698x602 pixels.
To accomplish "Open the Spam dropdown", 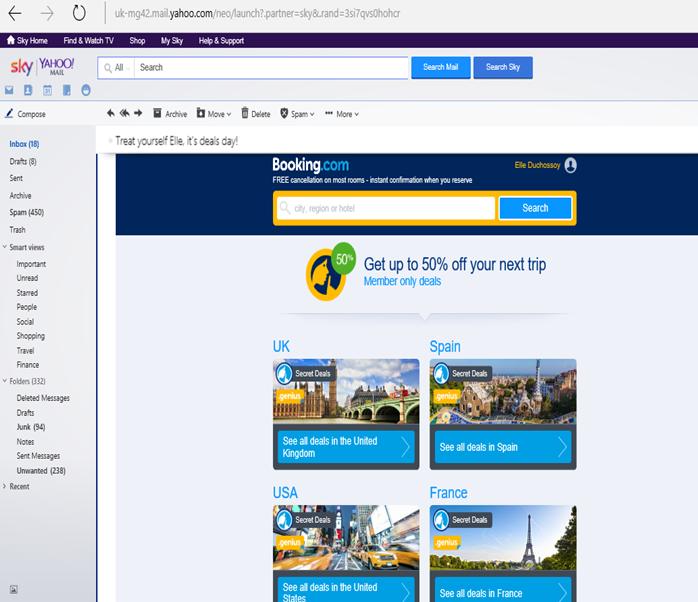I will pos(297,114).
